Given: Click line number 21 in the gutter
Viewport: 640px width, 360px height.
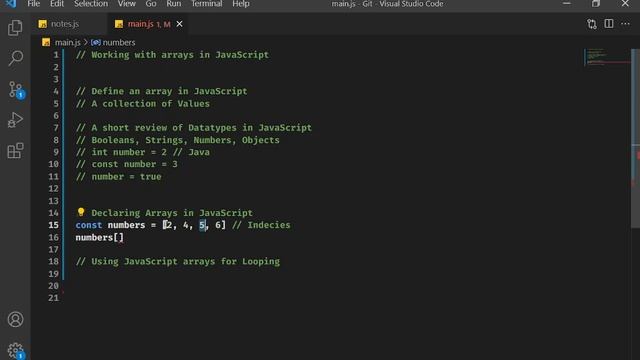Looking at the screenshot, I should click(53, 298).
